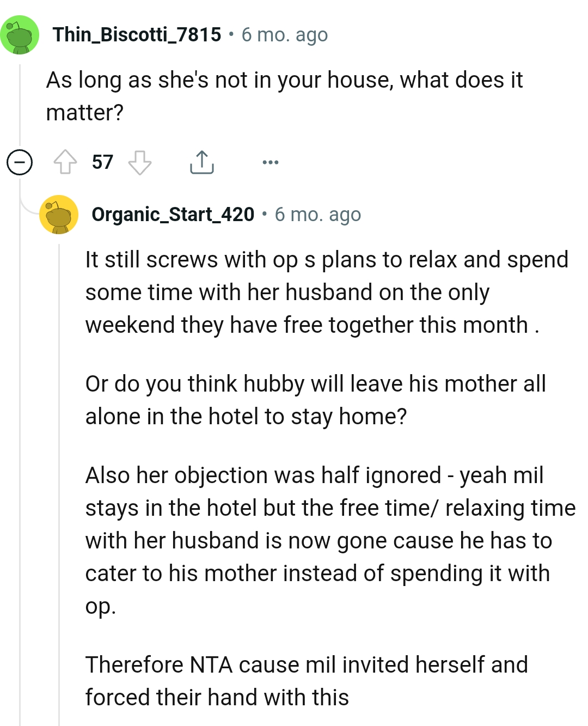The height and width of the screenshot is (726, 588).
Task: Collapse the reply using the thread line
Action: (60, 436)
